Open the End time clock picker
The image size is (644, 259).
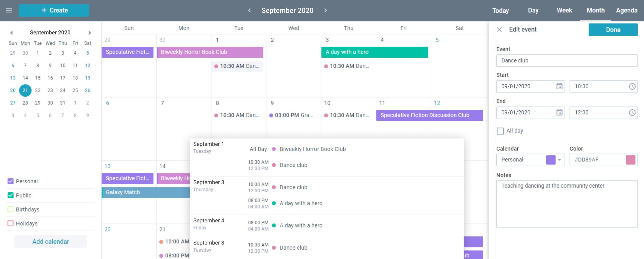tap(633, 113)
